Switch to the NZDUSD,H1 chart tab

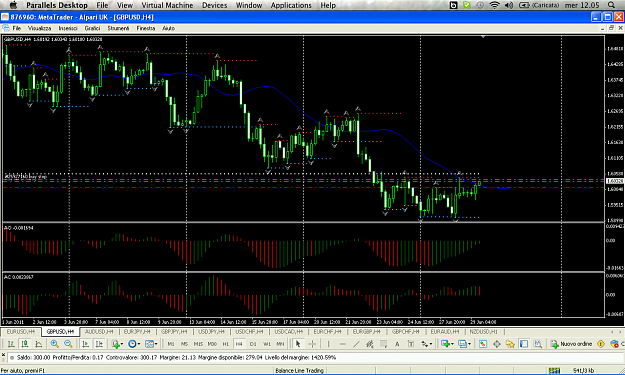(x=483, y=332)
